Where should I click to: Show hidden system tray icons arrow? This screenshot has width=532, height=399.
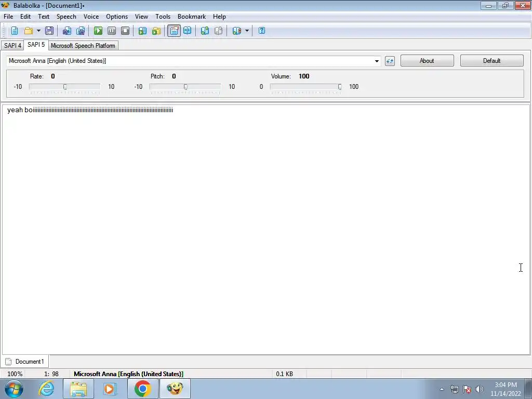442,389
